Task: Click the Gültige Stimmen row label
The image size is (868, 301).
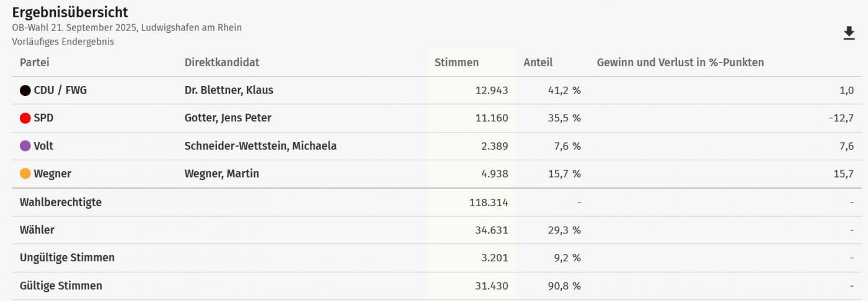Action: (61, 286)
